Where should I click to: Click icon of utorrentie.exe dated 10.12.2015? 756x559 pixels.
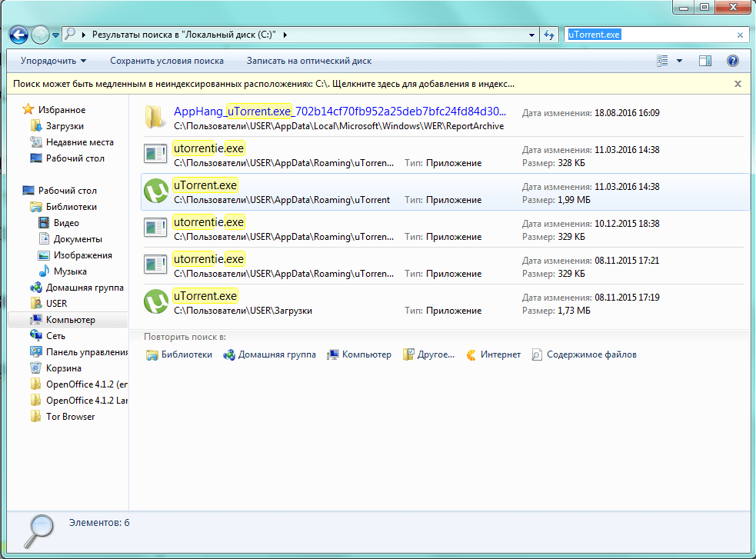(x=155, y=228)
